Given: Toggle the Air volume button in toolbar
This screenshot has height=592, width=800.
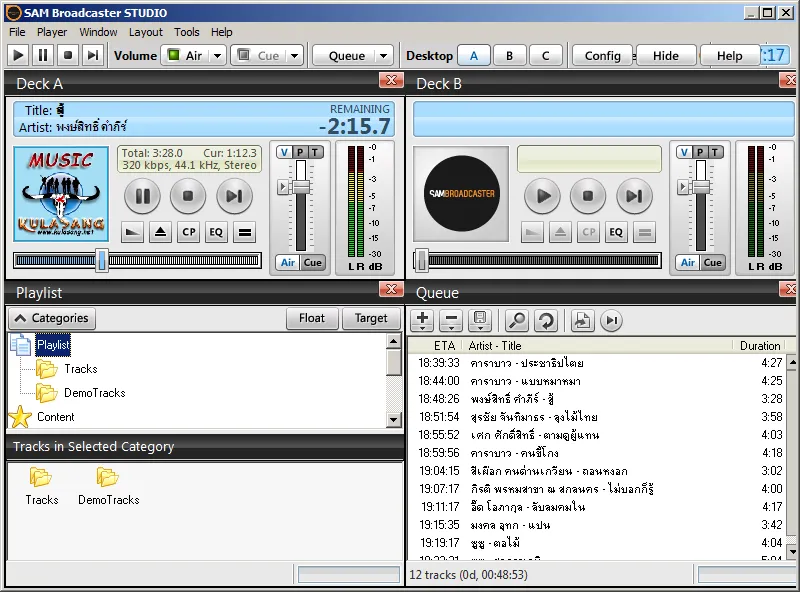Looking at the screenshot, I should tap(186, 55).
